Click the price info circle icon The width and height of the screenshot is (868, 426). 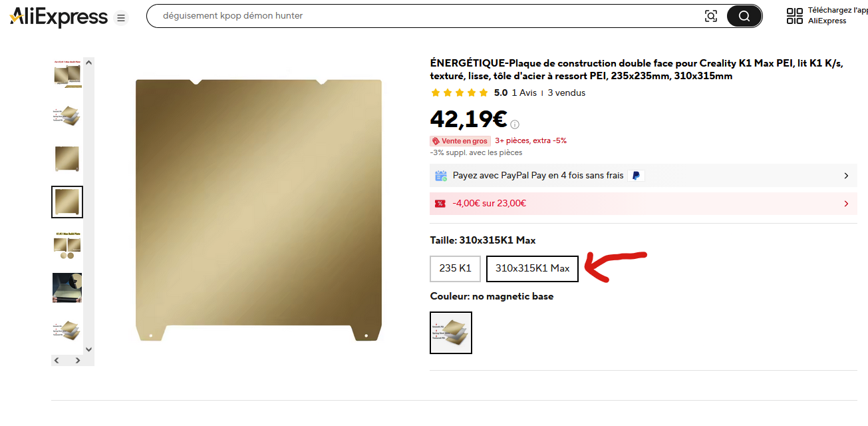[515, 124]
